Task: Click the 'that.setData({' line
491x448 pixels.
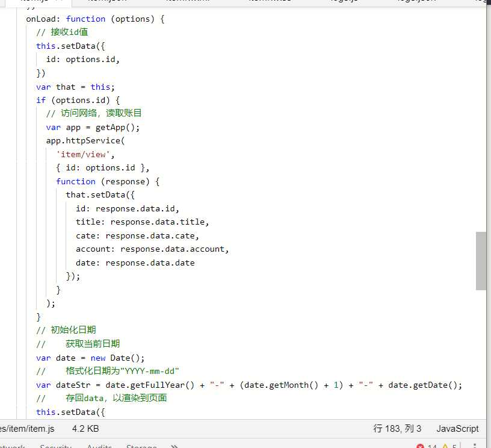Action: pos(100,195)
